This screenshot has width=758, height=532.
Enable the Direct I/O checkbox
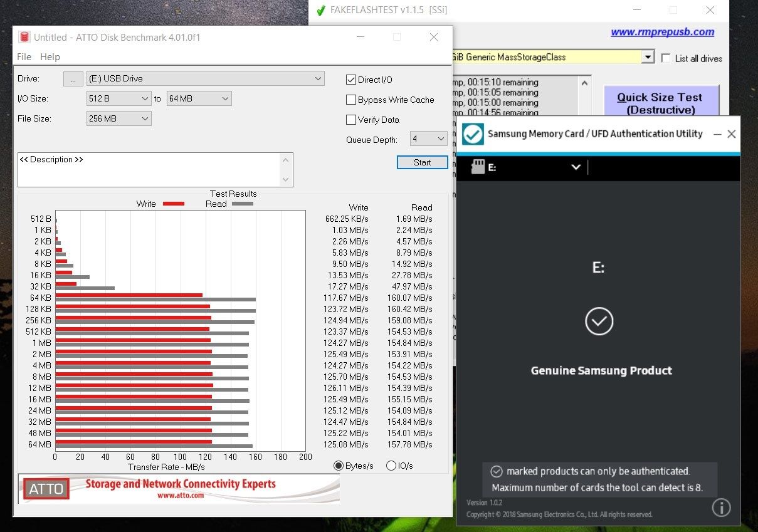[351, 80]
